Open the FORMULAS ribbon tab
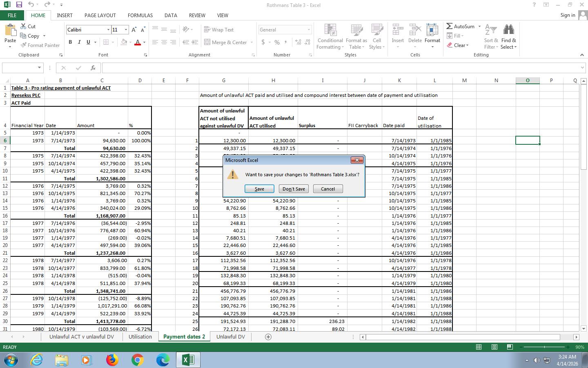The width and height of the screenshot is (588, 368). click(140, 15)
